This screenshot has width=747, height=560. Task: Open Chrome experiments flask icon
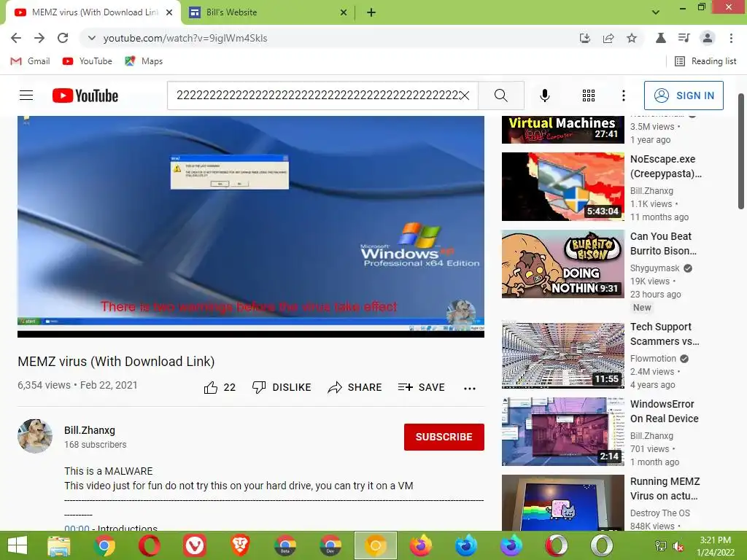point(661,38)
